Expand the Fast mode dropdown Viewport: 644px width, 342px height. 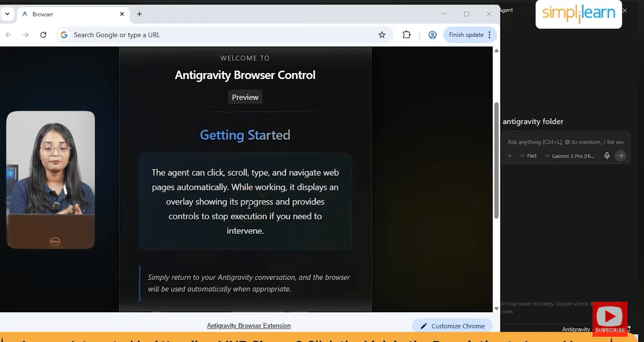(x=529, y=156)
